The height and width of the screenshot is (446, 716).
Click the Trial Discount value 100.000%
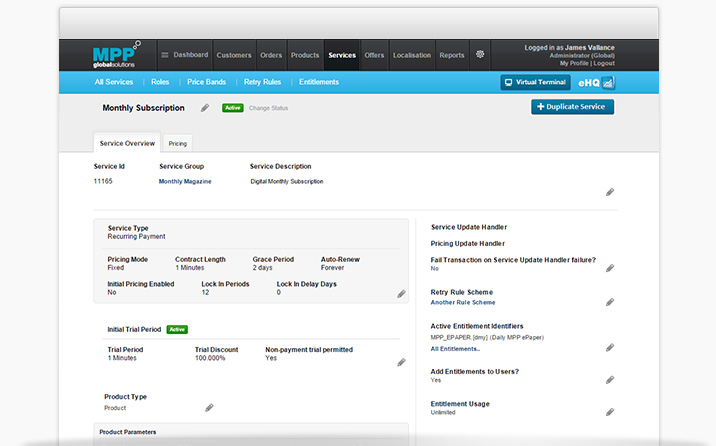click(210, 358)
